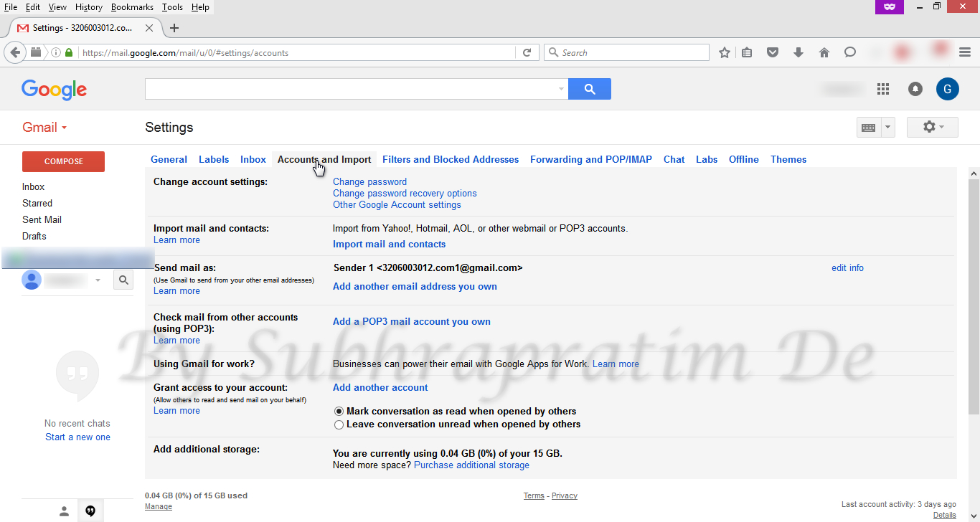Click the page vertical scrollbar
Viewport: 980px width, 522px height.
click(x=974, y=295)
